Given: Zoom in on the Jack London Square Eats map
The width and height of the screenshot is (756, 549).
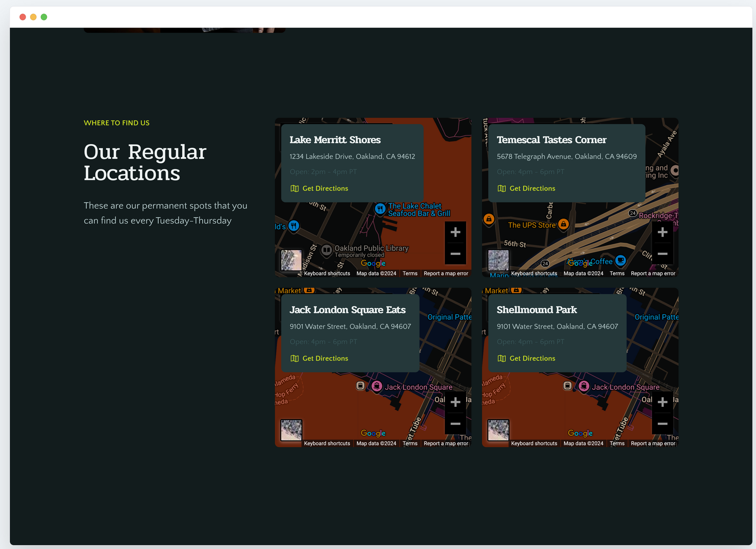Looking at the screenshot, I should pyautogui.click(x=455, y=402).
